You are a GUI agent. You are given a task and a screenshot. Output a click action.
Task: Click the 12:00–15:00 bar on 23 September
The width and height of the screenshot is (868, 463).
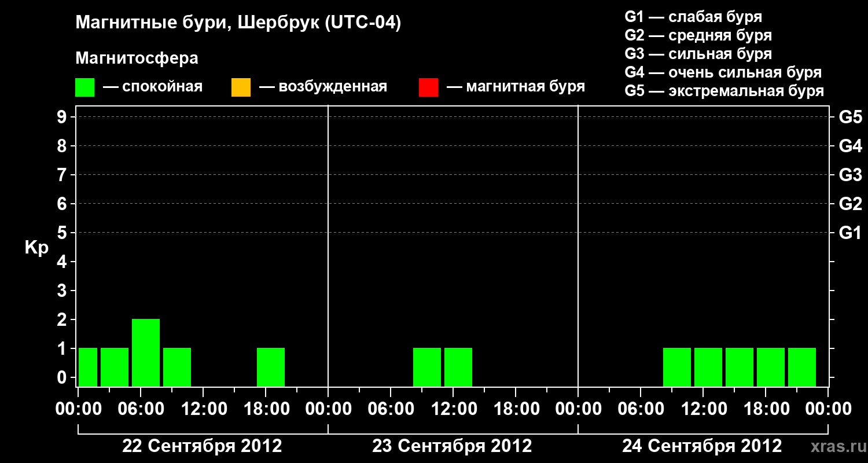[x=458, y=367]
